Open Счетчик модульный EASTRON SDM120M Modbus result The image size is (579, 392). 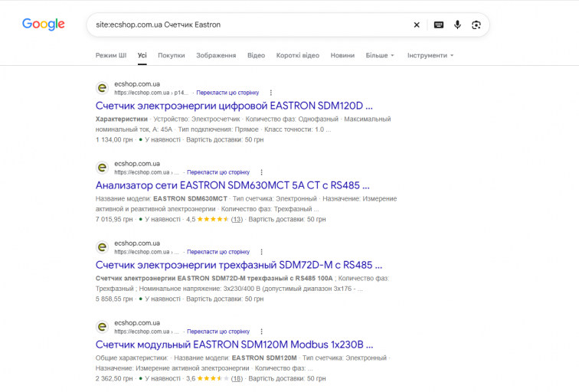(234, 345)
